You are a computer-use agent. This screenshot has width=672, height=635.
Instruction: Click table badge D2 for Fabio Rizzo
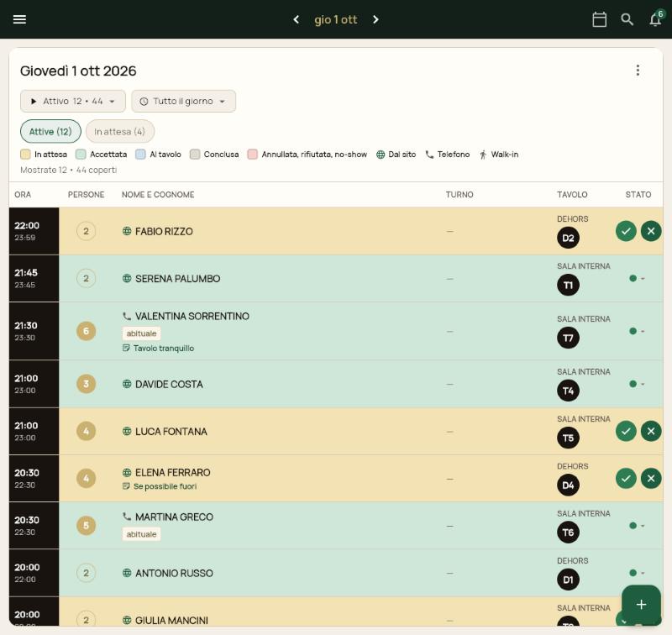pyautogui.click(x=569, y=238)
